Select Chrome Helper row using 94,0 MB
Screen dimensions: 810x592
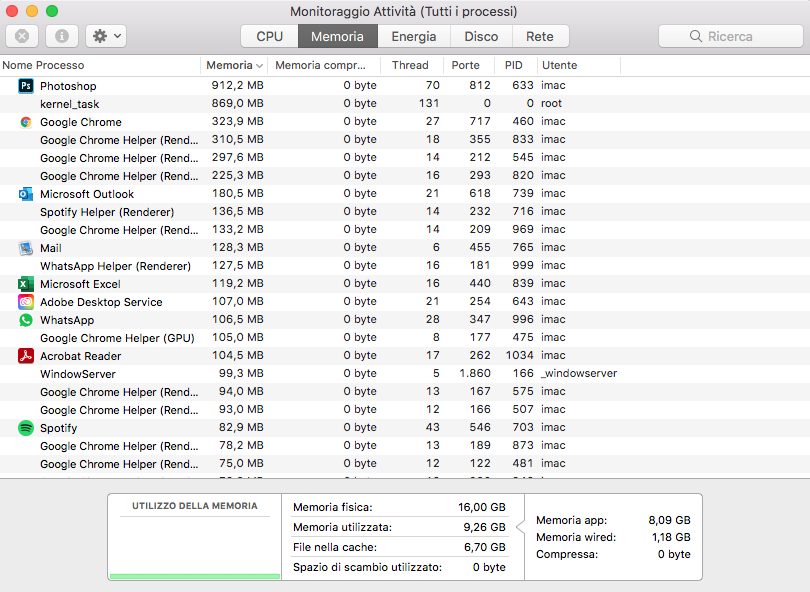coord(405,392)
